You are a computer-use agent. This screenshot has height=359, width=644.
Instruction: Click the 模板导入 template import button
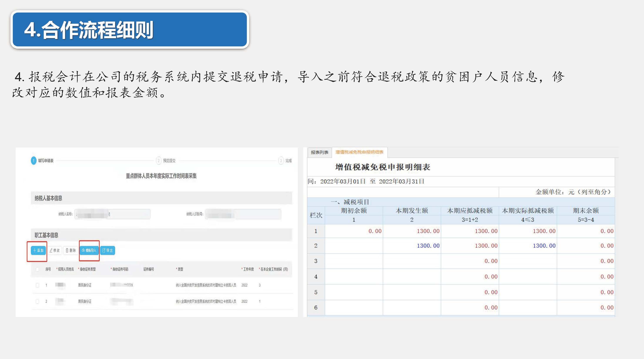click(x=89, y=250)
